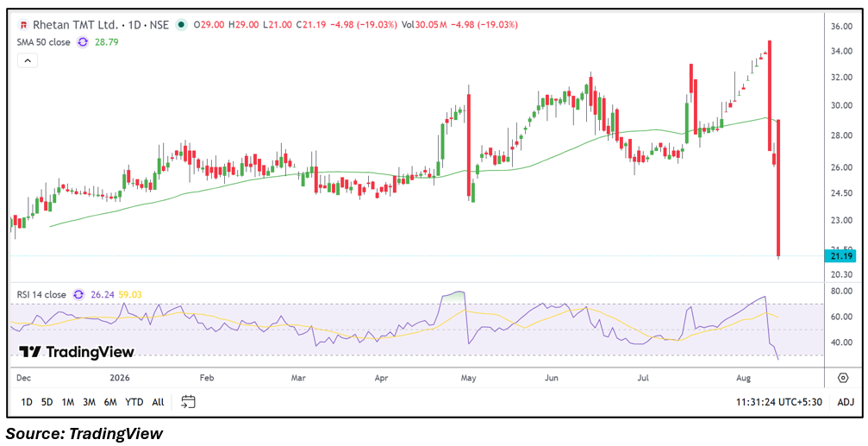868x446 pixels.
Task: Click the Source: TradingView caption
Action: click(84, 433)
